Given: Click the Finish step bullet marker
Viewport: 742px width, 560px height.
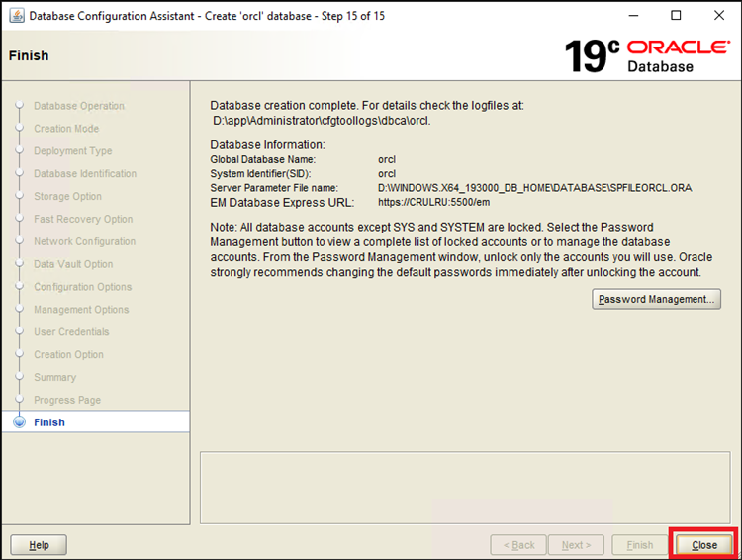Looking at the screenshot, I should pos(20,421).
